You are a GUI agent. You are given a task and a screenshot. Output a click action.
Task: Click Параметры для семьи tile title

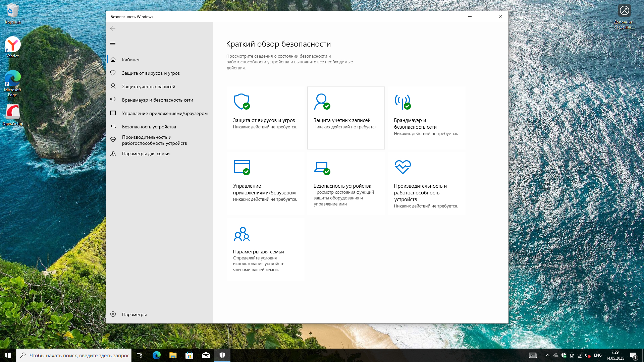tap(258, 252)
